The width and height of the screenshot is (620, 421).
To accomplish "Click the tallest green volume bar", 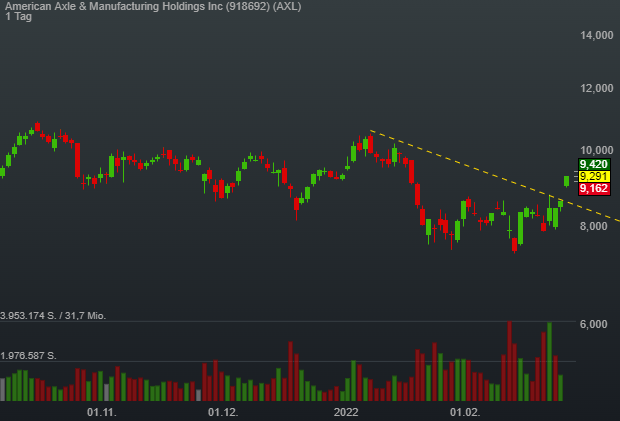I will tap(549, 362).
